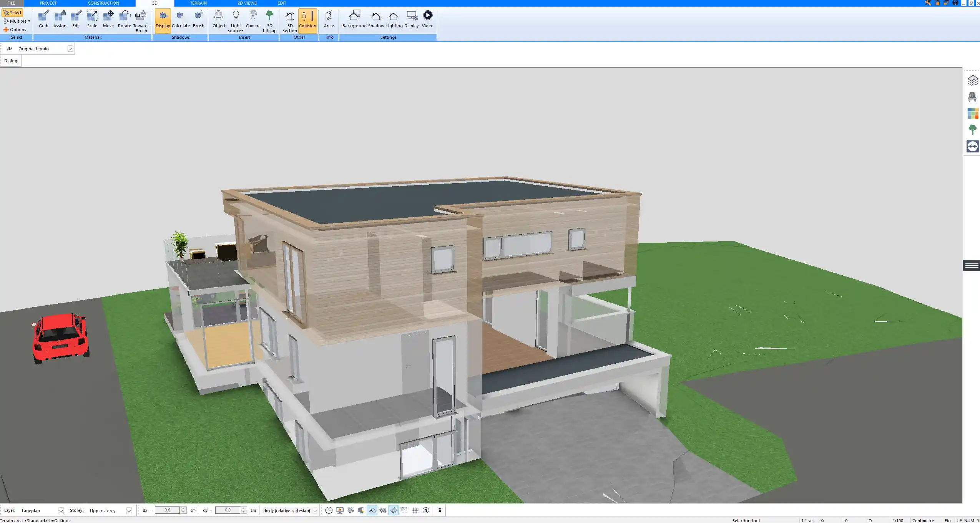Click the dy value input field
980x523 pixels.
click(228, 510)
